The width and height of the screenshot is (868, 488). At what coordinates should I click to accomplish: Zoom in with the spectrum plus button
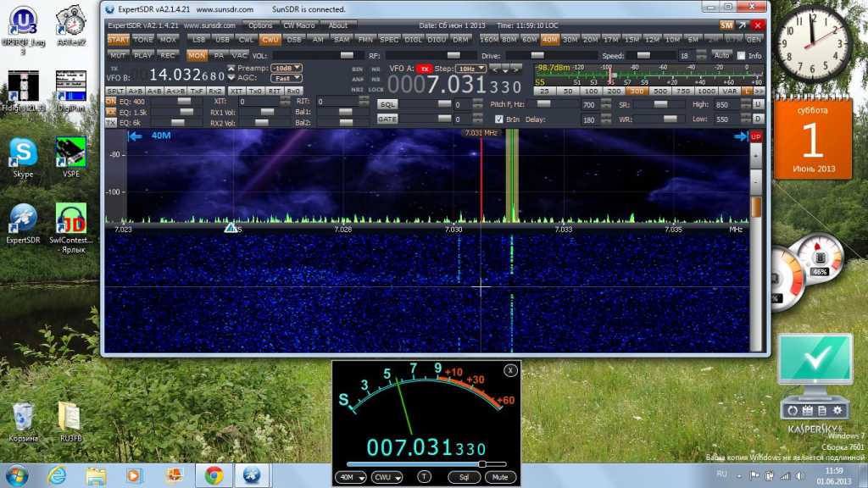coord(755,156)
